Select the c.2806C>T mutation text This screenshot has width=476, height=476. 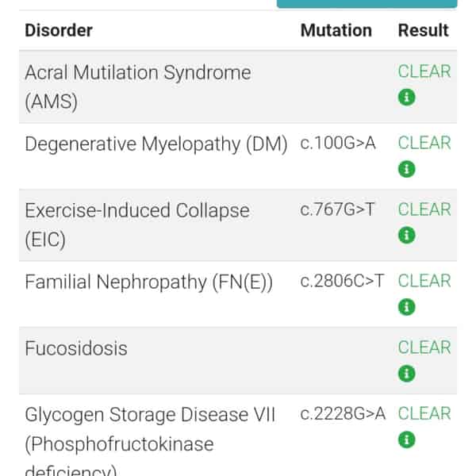pyautogui.click(x=342, y=281)
